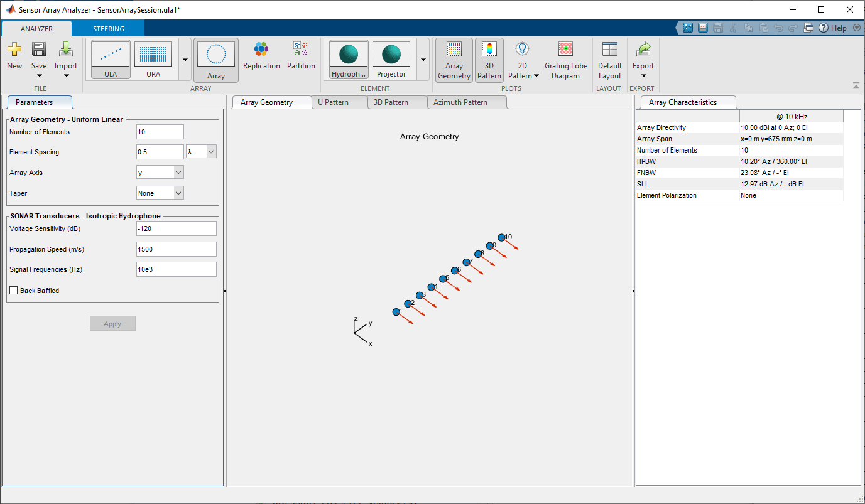Screen dimensions: 865x504
Task: Click the Number of Elements field
Action: [x=160, y=132]
